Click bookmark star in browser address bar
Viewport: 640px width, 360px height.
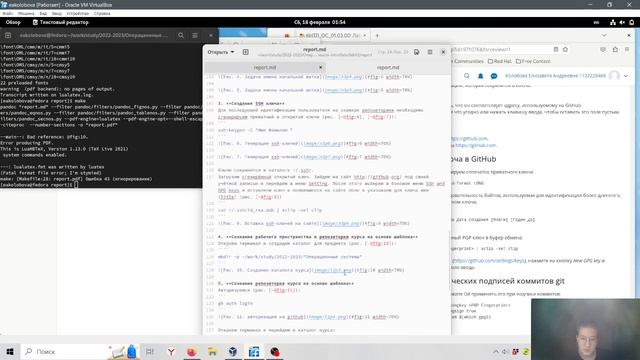click(x=565, y=49)
